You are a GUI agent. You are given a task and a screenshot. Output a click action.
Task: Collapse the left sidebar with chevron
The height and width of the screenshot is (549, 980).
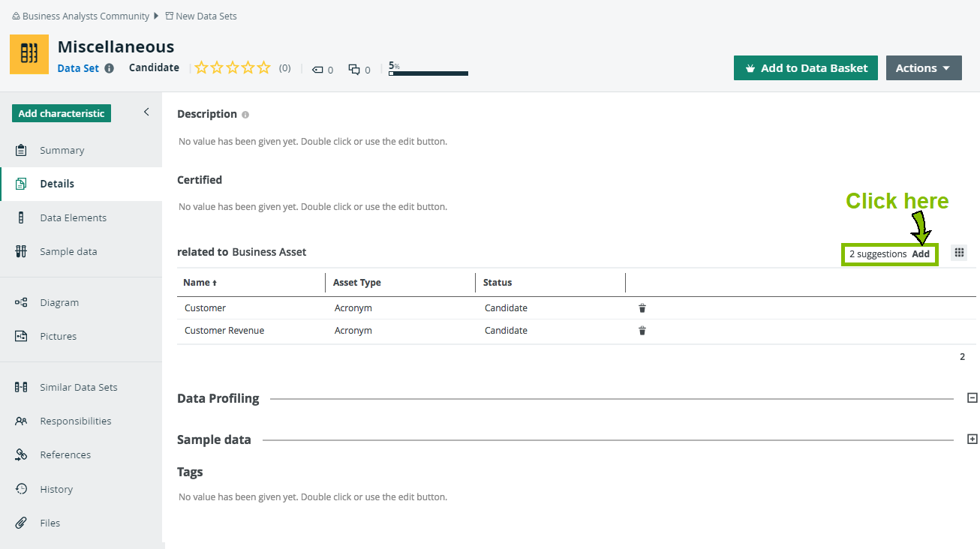(146, 112)
